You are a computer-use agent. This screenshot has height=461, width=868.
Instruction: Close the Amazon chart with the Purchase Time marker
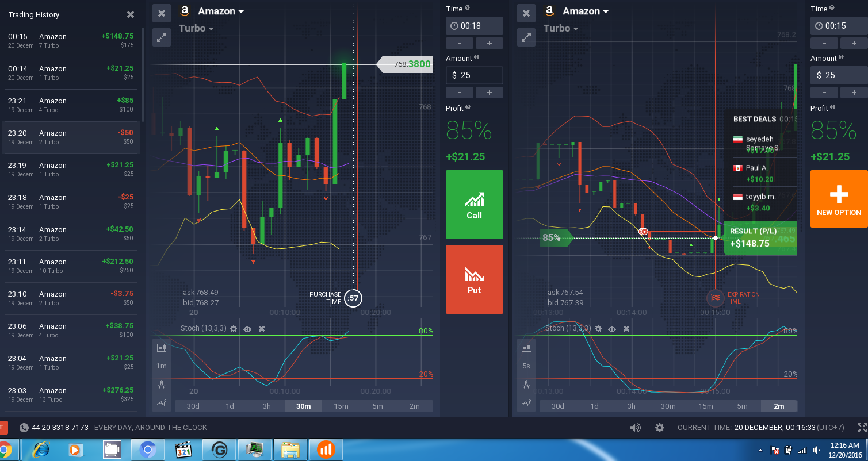click(162, 13)
